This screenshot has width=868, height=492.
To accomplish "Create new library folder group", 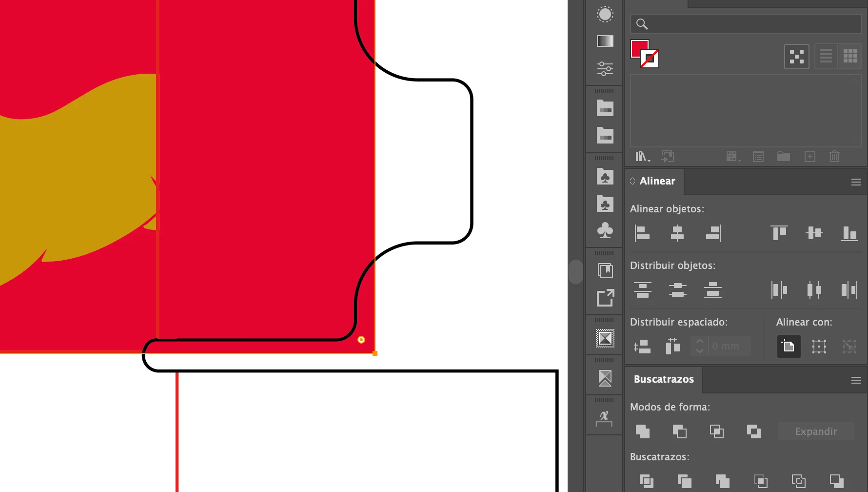I will click(784, 156).
